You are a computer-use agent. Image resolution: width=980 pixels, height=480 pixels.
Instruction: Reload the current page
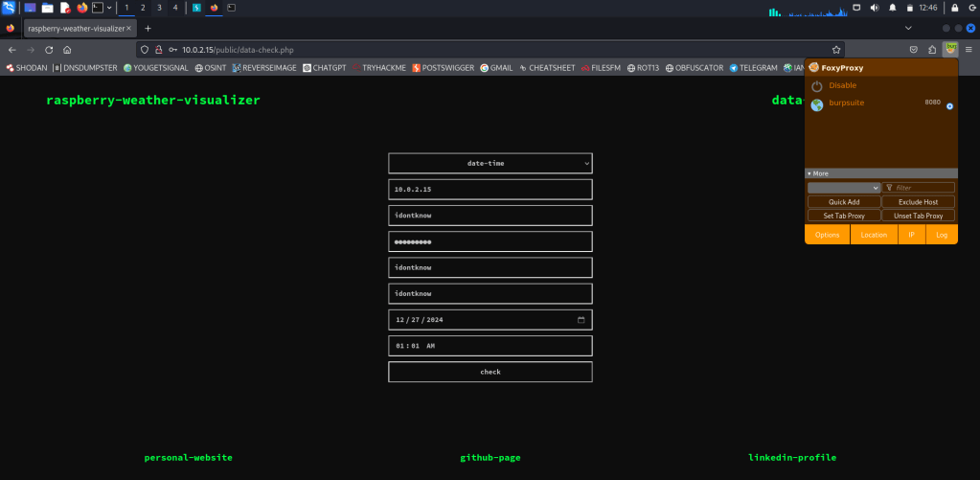click(x=48, y=49)
